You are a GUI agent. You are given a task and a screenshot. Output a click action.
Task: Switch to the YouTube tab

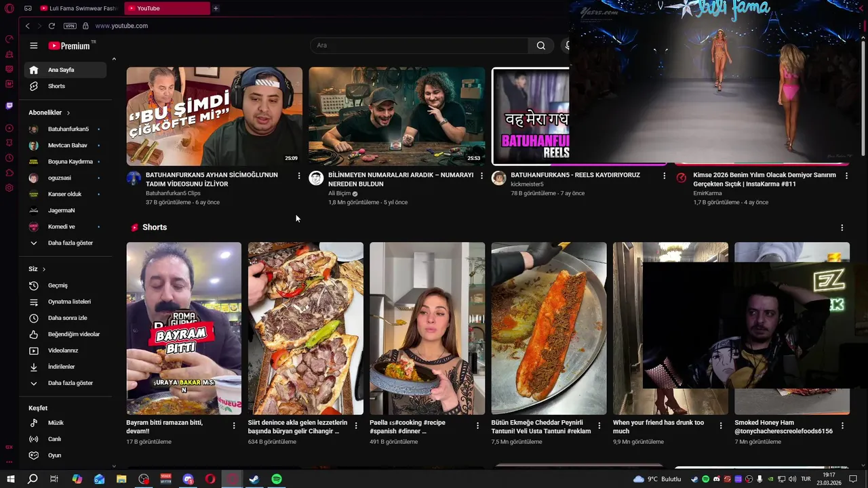click(x=166, y=8)
